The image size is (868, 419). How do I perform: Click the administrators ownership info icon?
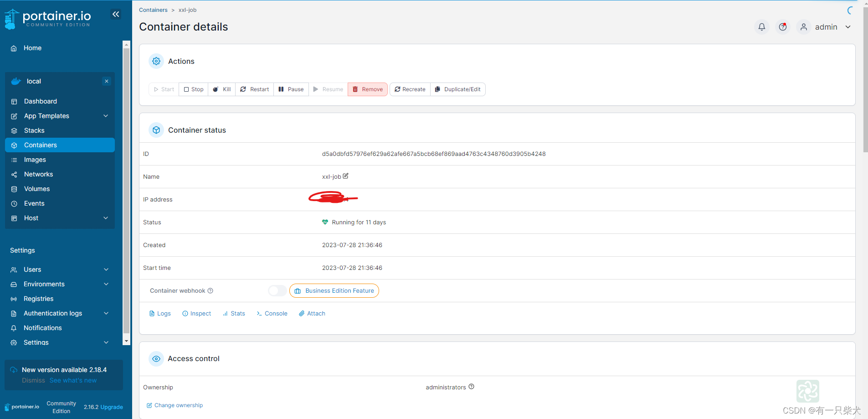click(x=472, y=387)
